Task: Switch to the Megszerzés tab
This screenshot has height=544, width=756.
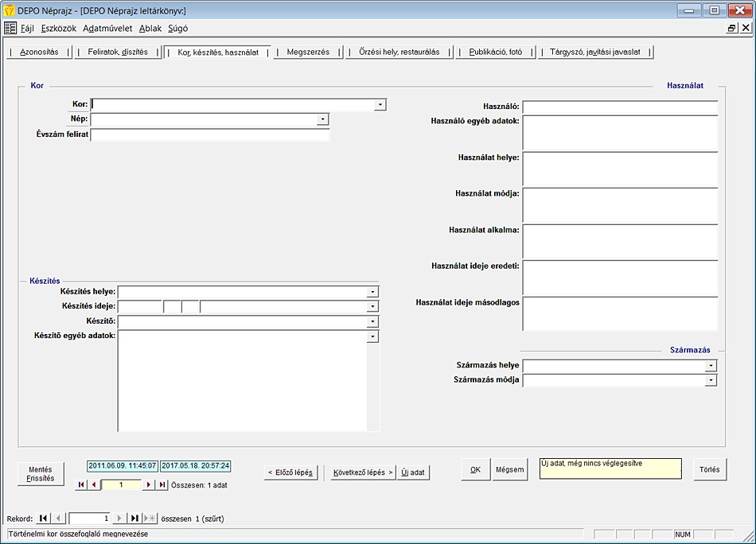Action: coord(308,52)
